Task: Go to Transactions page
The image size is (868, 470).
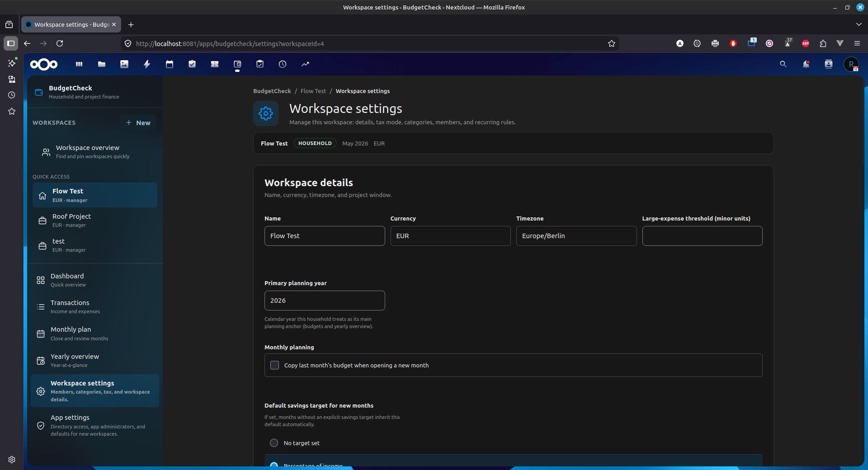Action: [x=95, y=307]
